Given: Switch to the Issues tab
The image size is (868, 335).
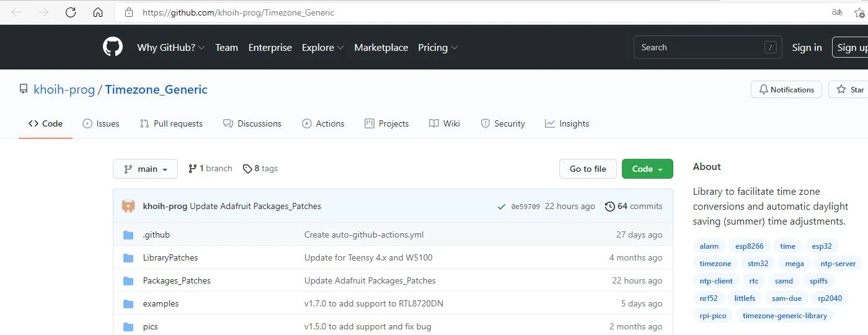Looking at the screenshot, I should (x=101, y=123).
